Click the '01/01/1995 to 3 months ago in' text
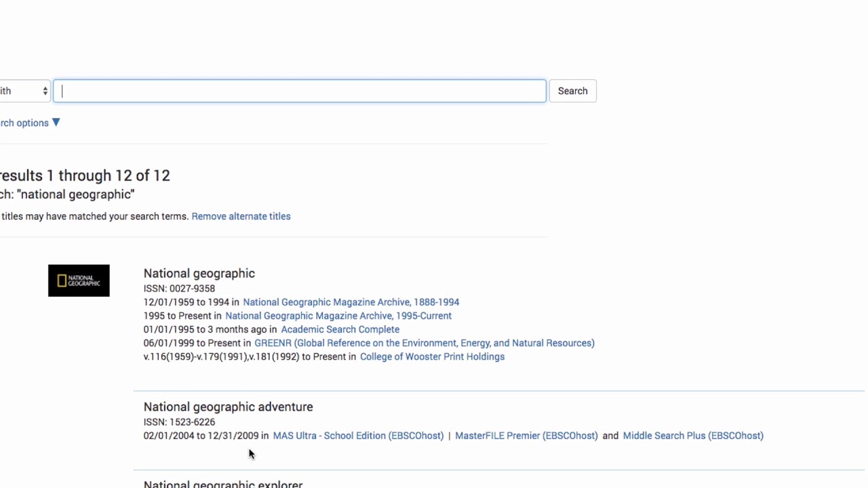 (210, 329)
